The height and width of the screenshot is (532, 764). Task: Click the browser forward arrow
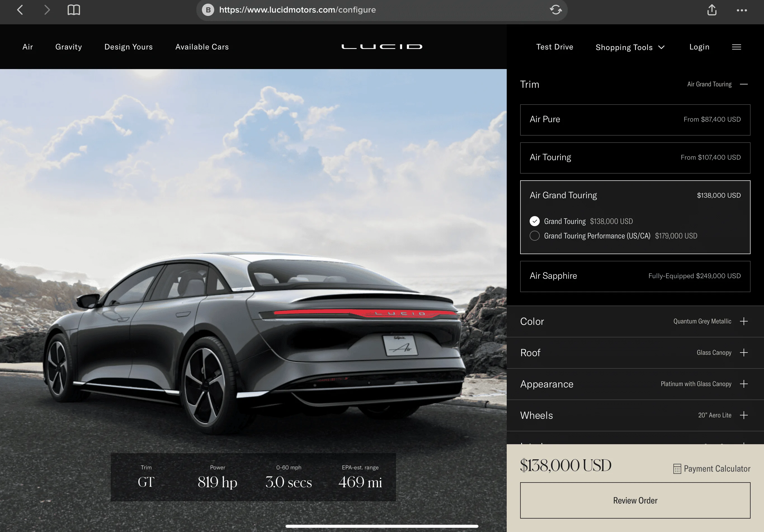pyautogui.click(x=47, y=10)
